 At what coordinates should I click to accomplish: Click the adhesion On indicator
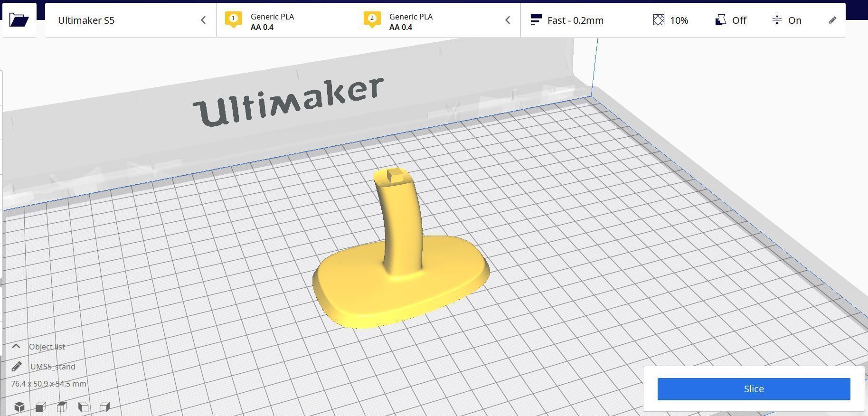[787, 20]
